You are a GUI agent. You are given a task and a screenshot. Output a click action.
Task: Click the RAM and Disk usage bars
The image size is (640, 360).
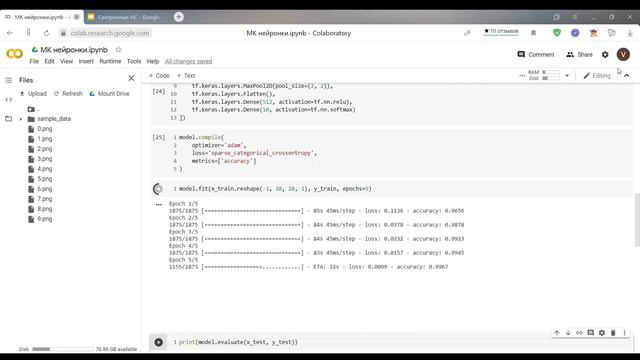(544, 75)
